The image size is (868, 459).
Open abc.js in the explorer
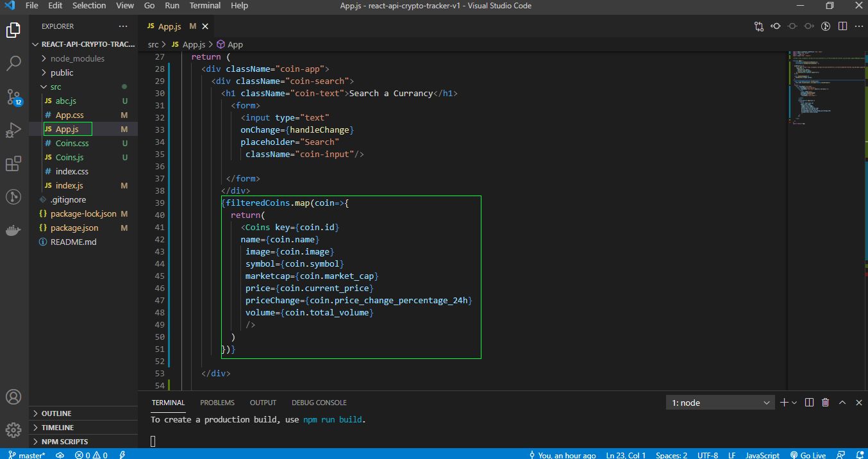83,101
